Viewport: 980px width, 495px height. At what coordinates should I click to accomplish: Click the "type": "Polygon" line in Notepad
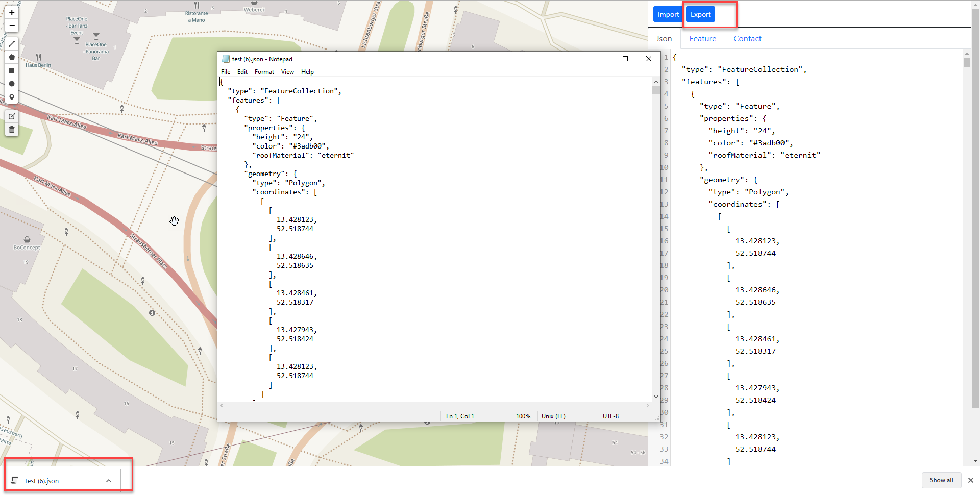click(x=289, y=183)
